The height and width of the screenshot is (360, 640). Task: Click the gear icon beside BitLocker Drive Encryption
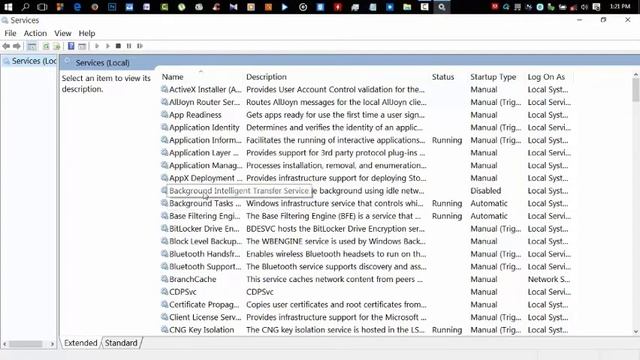(164, 228)
